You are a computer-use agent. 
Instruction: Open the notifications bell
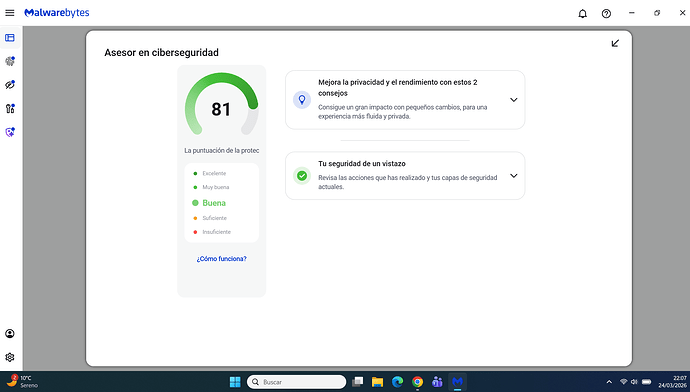pyautogui.click(x=582, y=14)
